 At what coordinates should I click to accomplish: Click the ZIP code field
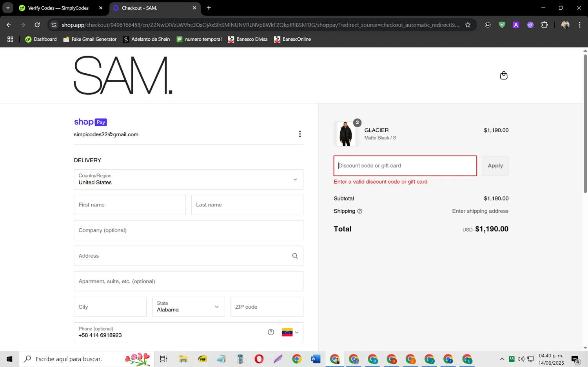click(x=267, y=307)
